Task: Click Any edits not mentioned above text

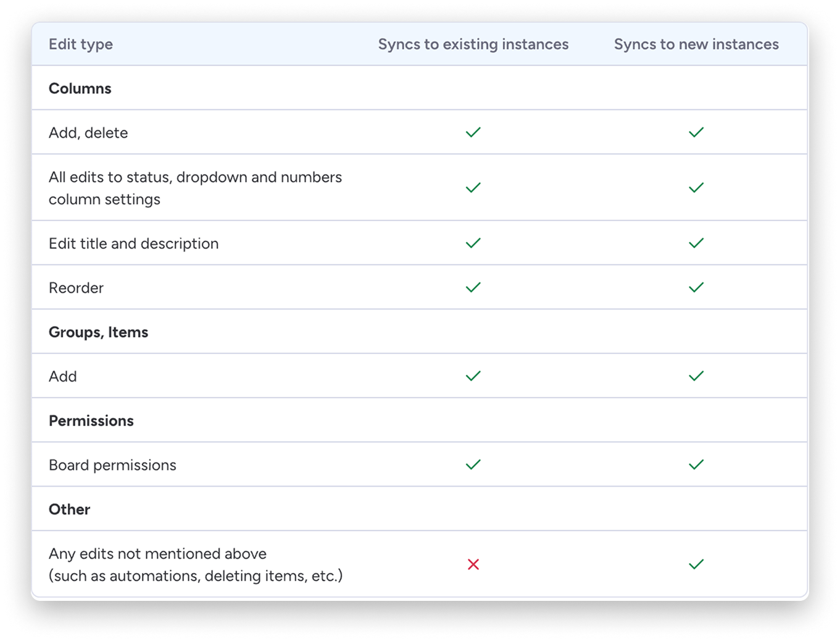Action: 158,554
